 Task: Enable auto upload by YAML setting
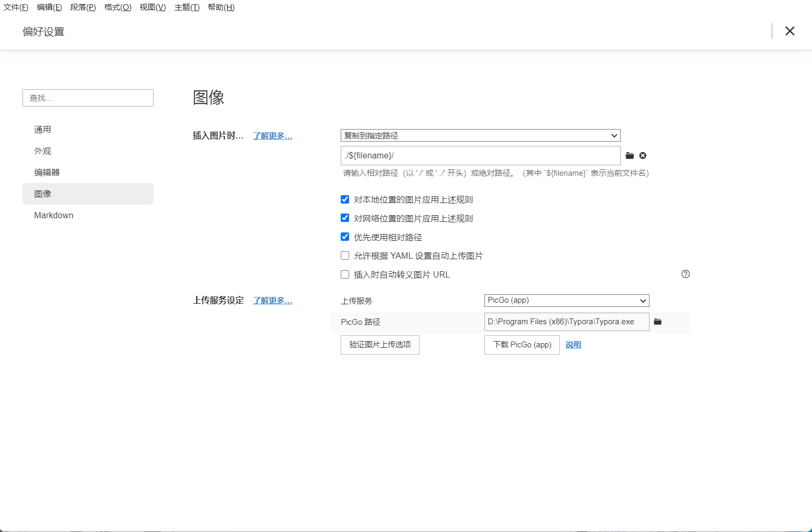[345, 256]
